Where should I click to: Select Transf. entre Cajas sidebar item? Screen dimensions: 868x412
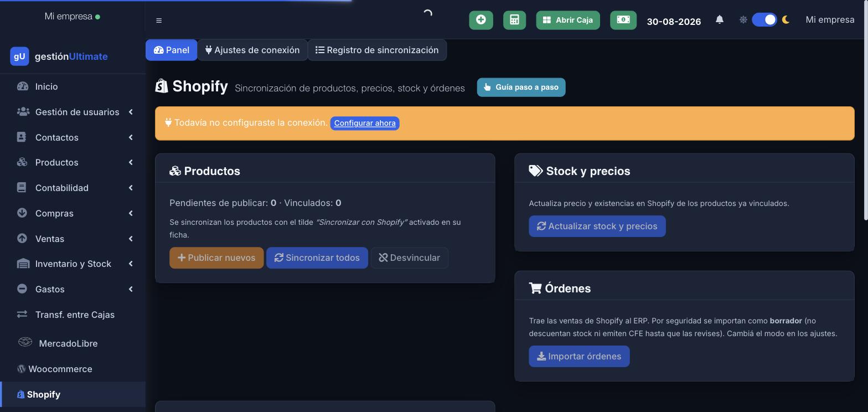(73, 315)
